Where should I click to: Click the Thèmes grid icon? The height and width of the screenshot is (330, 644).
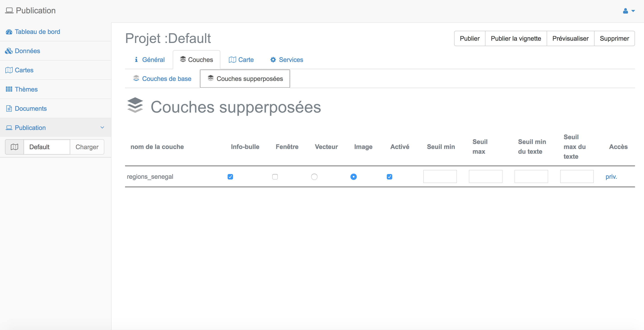[x=9, y=89]
